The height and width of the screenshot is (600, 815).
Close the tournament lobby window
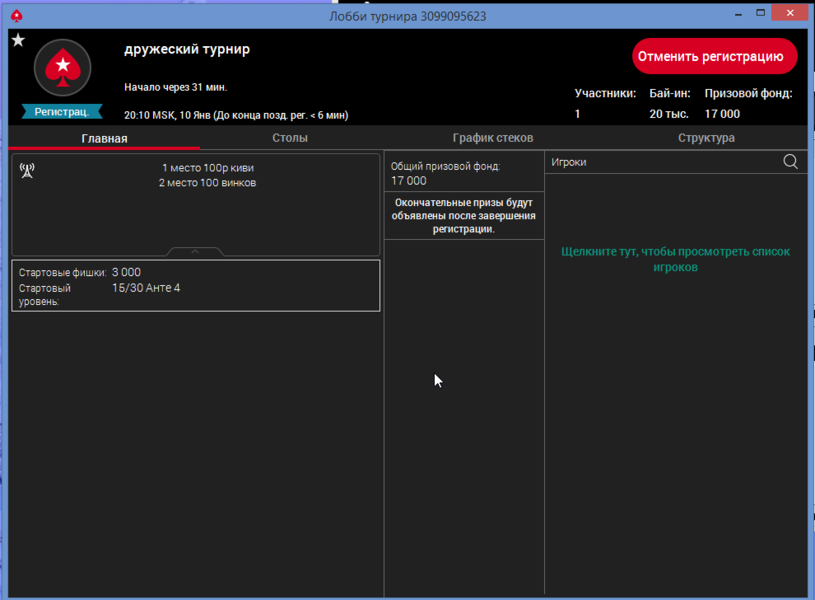[x=792, y=13]
